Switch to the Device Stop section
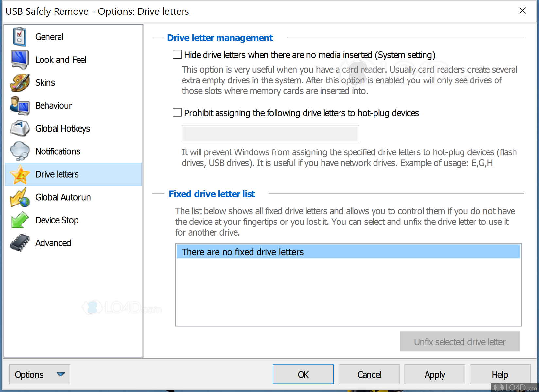 (57, 220)
